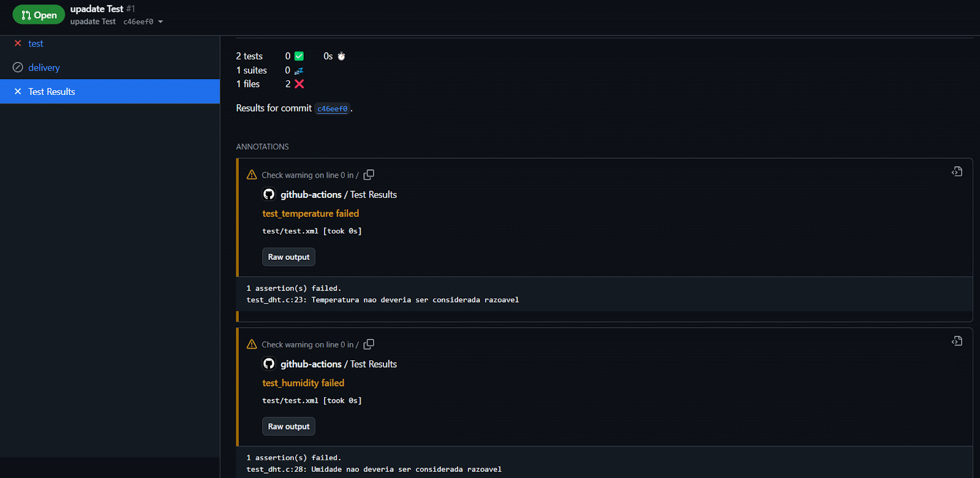
Task: Select the skipped delivery job
Action: pos(43,67)
